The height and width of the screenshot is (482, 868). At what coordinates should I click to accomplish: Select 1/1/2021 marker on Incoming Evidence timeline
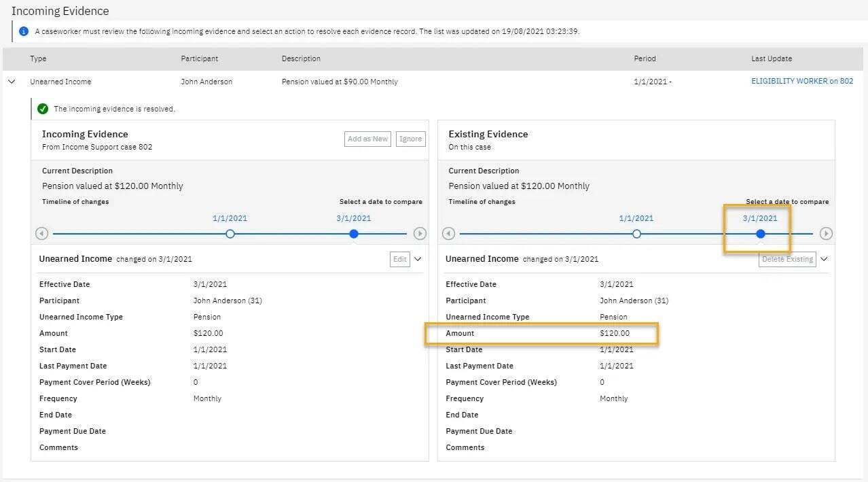(230, 234)
